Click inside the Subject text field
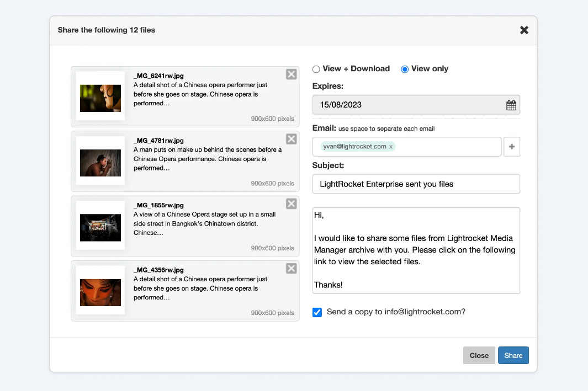Image resolution: width=588 pixels, height=391 pixels. [416, 184]
